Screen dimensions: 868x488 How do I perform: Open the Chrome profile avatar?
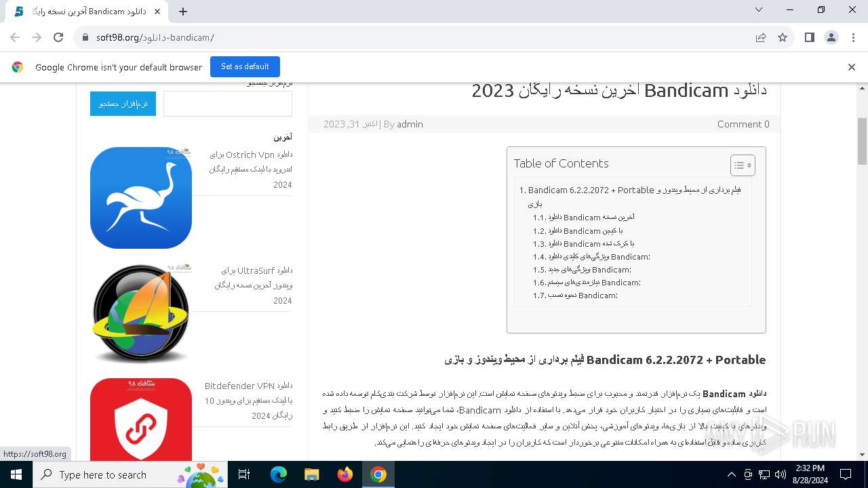[x=831, y=37]
